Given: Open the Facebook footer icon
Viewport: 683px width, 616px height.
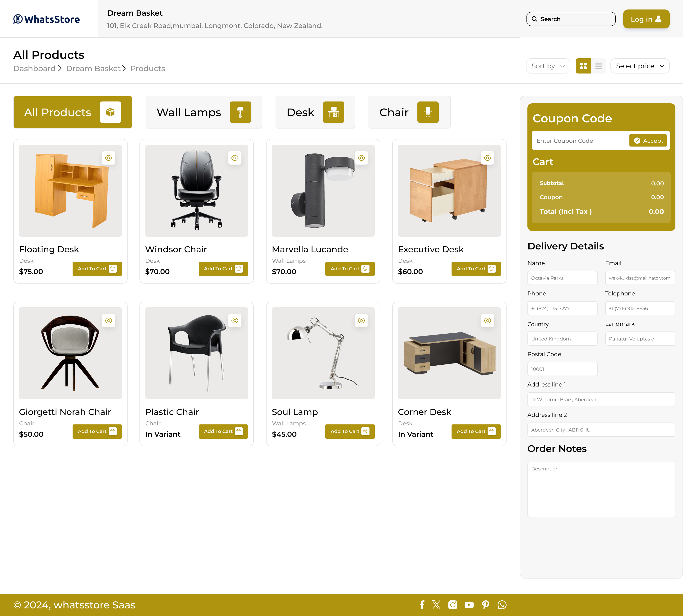Looking at the screenshot, I should [x=422, y=605].
